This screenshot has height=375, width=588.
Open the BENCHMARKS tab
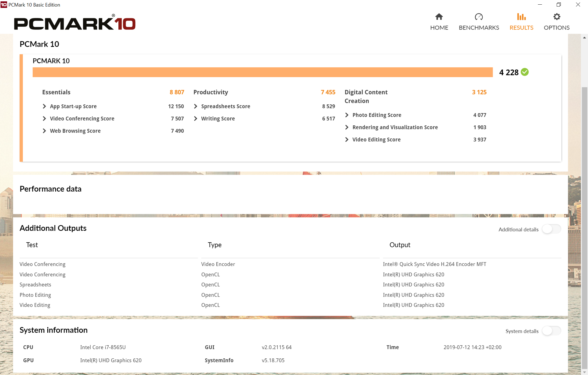pyautogui.click(x=479, y=22)
